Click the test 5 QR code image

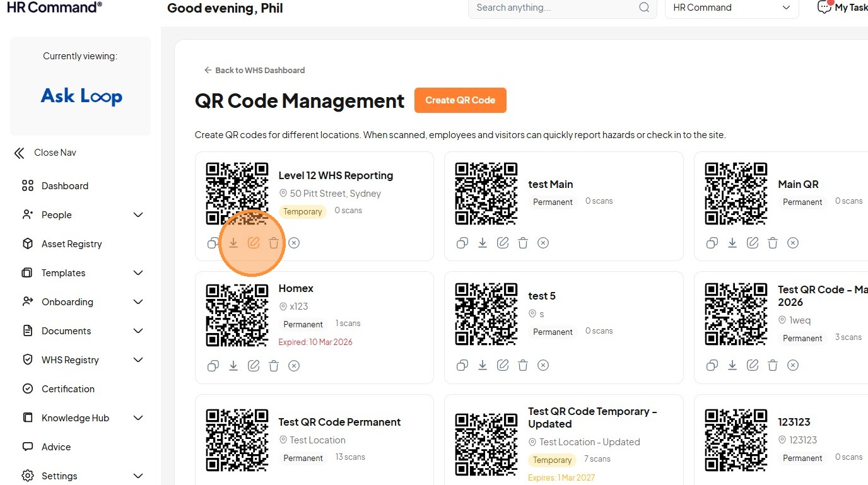point(486,314)
